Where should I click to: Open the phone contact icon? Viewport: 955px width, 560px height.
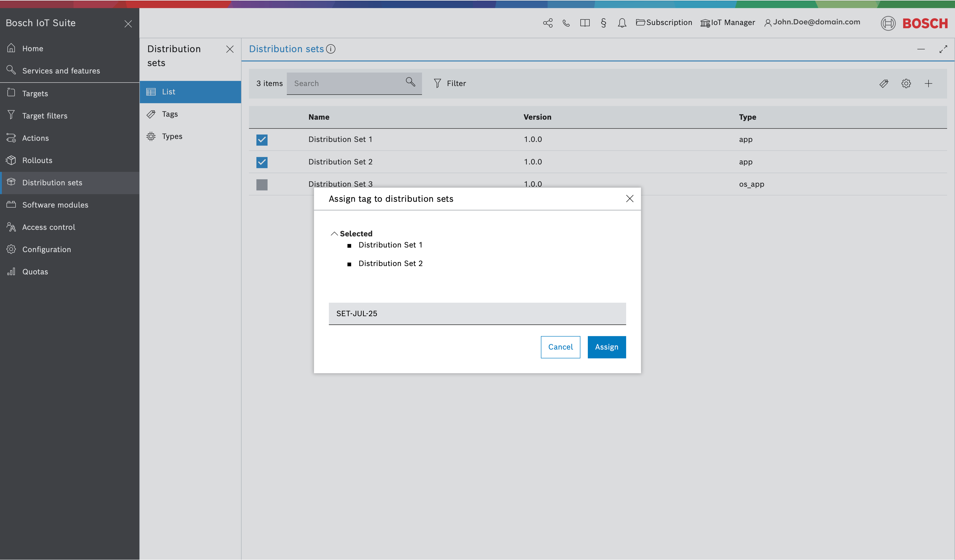tap(566, 23)
